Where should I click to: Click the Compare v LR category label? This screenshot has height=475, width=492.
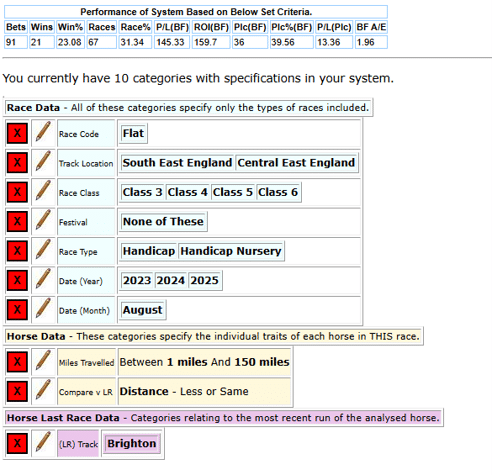(x=86, y=392)
